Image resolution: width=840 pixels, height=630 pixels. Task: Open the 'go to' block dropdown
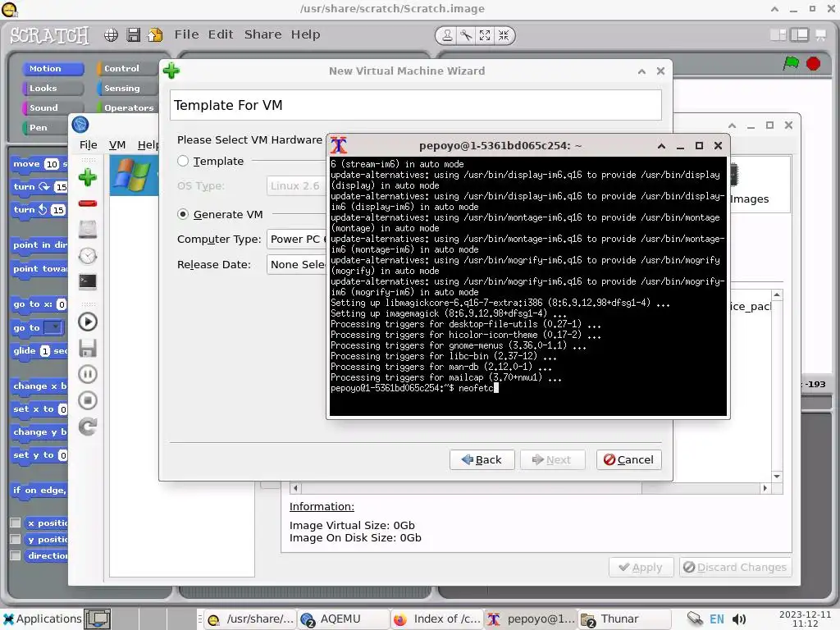(53, 327)
